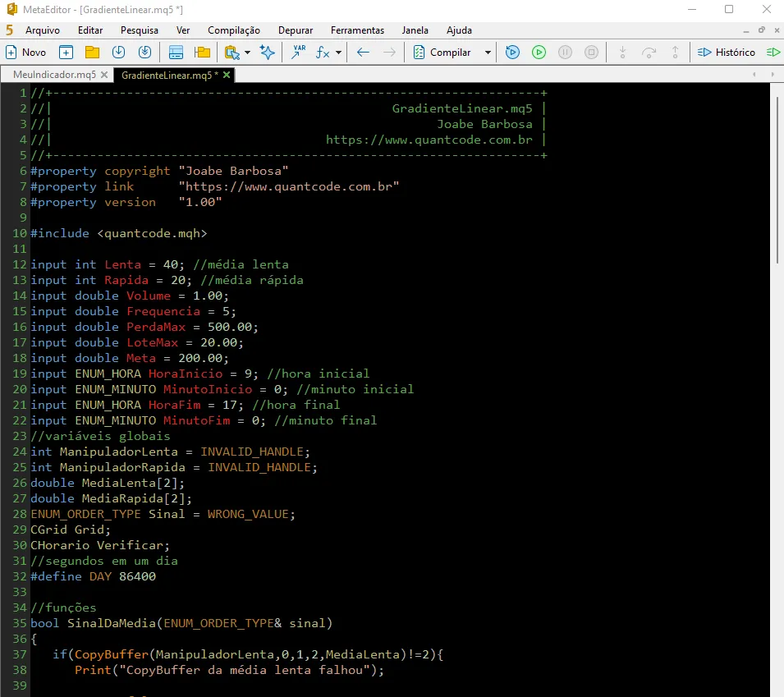Save the current file with the single-arrow icon

pos(118,52)
